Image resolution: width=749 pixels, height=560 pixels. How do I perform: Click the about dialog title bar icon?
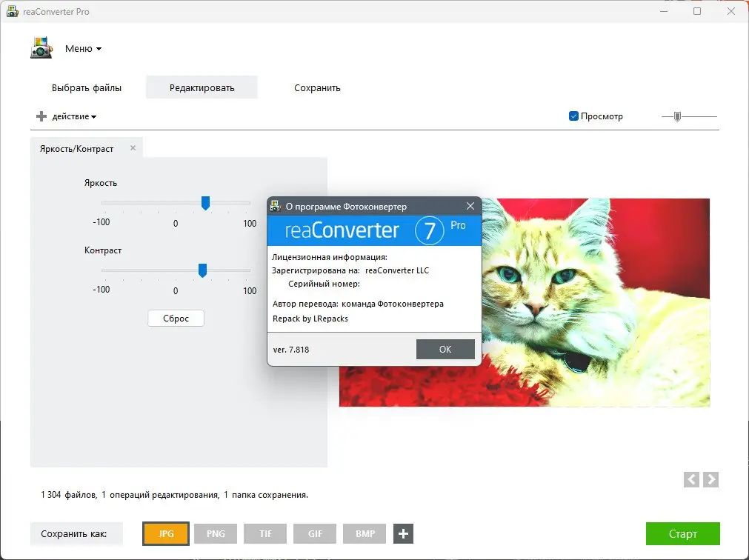coord(276,206)
